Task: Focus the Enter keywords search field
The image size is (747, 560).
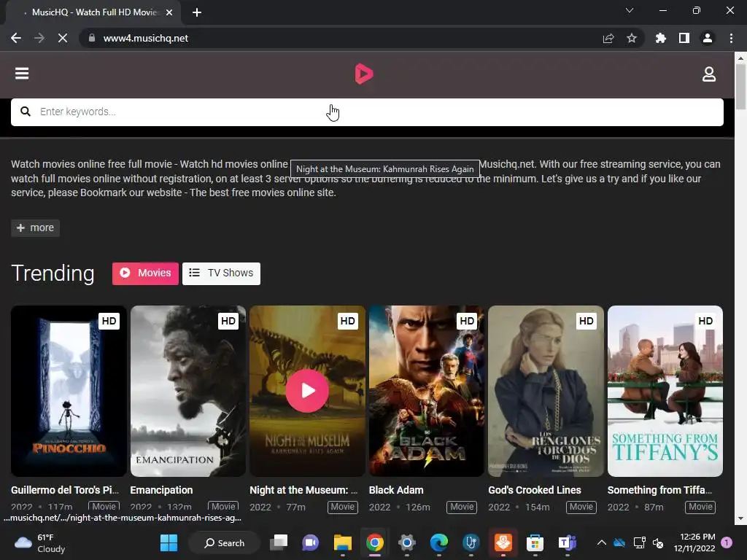Action: tap(367, 112)
